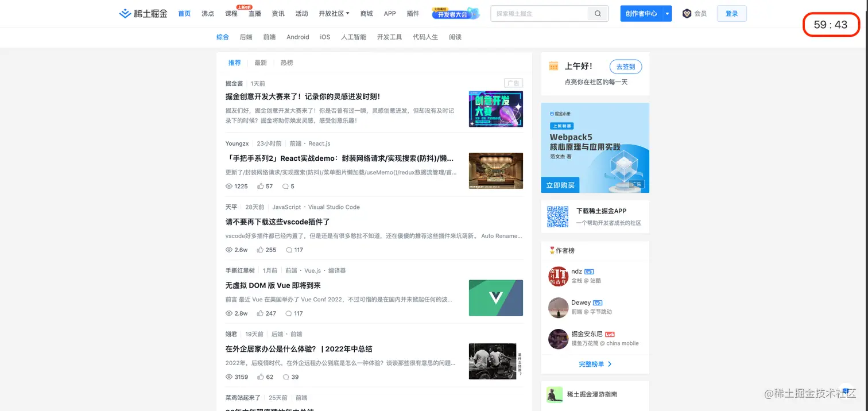Click the search magnifier icon
Viewport: 868px width, 411px height.
(x=598, y=14)
